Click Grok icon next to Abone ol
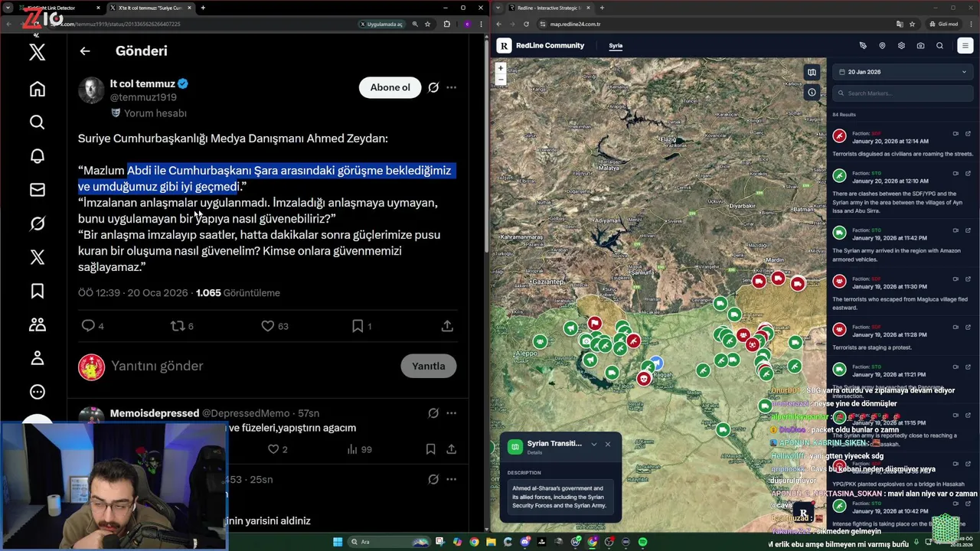 pos(433,87)
